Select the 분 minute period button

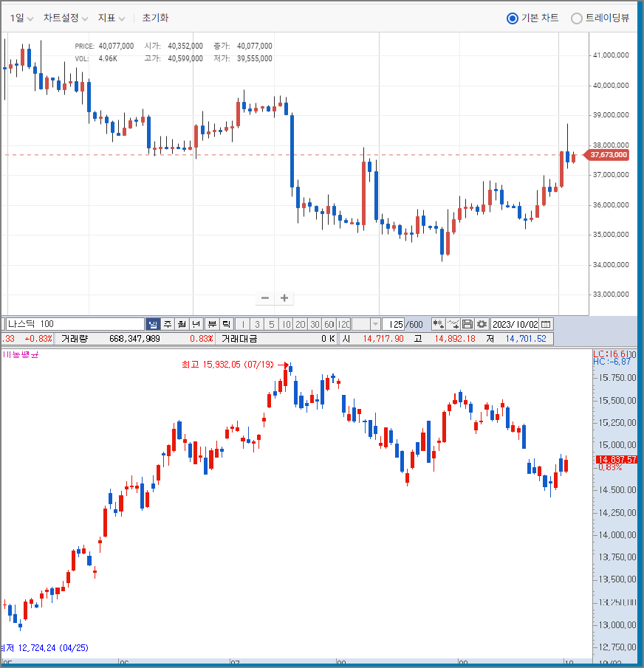coord(212,324)
